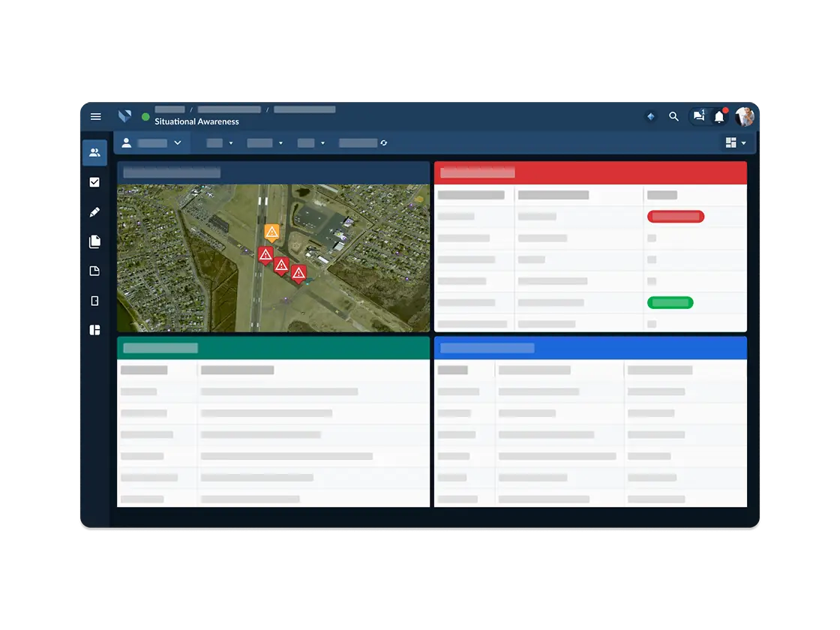Select the rightmost red warning map marker
Screen dimensions: 840x630
coord(299,274)
